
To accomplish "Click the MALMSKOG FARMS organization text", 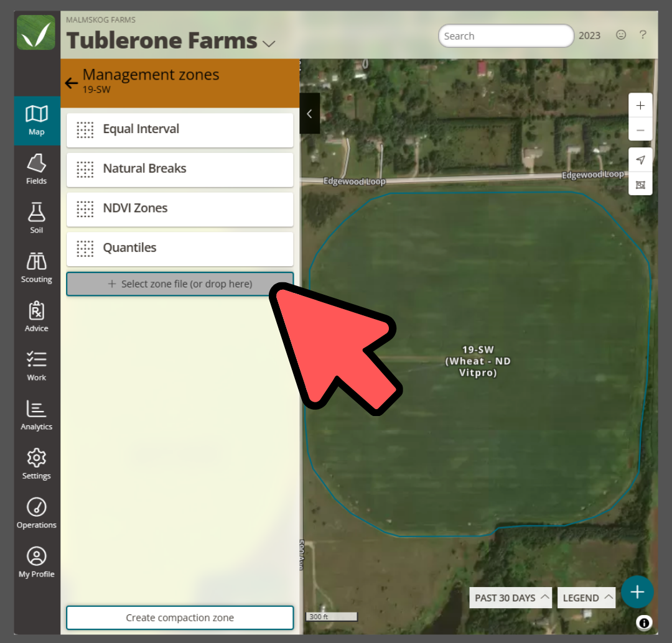I will 101,20.
